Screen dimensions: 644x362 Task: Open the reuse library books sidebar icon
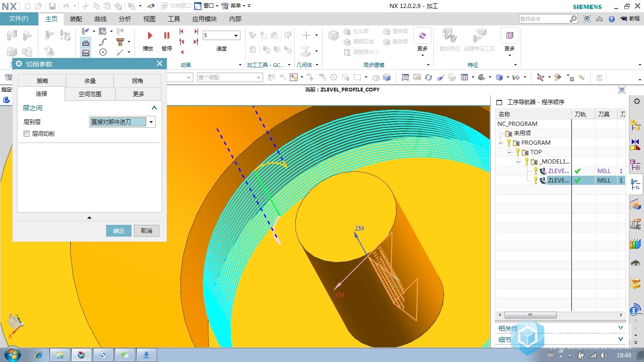636,244
